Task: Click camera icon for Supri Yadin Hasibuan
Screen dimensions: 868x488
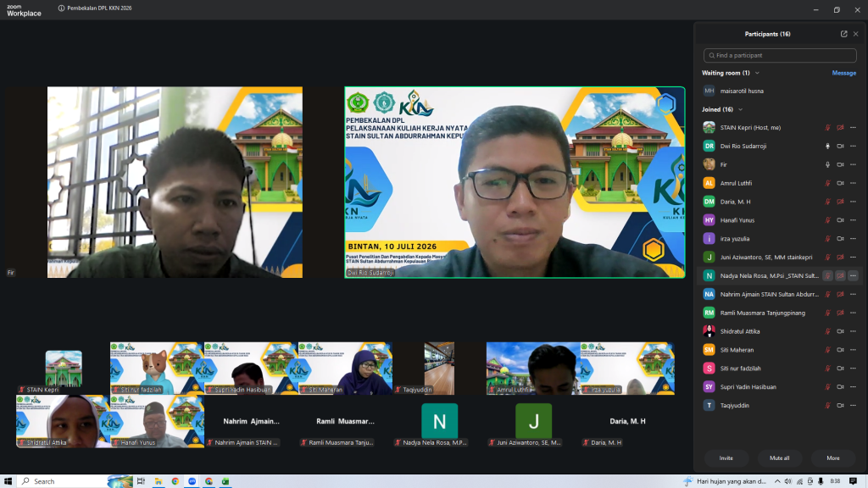Action: click(840, 387)
